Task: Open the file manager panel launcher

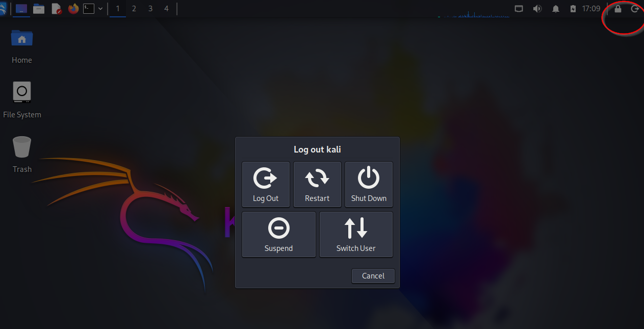Action: [38, 9]
